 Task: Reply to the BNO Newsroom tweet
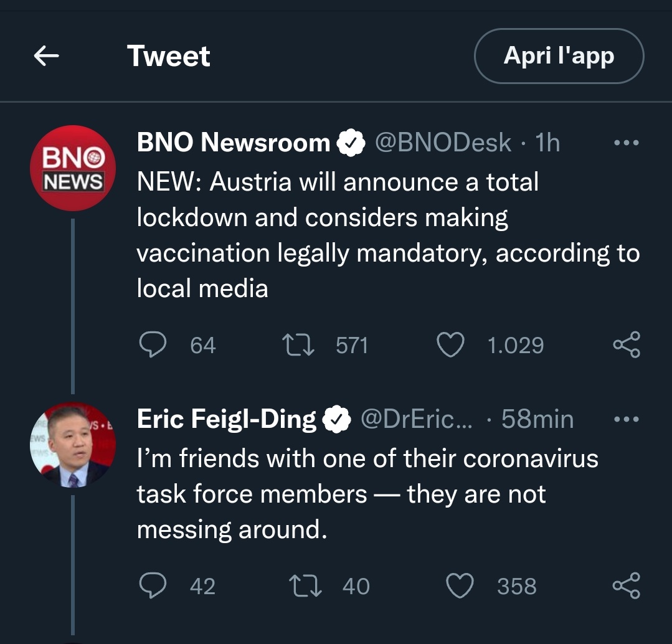[152, 345]
